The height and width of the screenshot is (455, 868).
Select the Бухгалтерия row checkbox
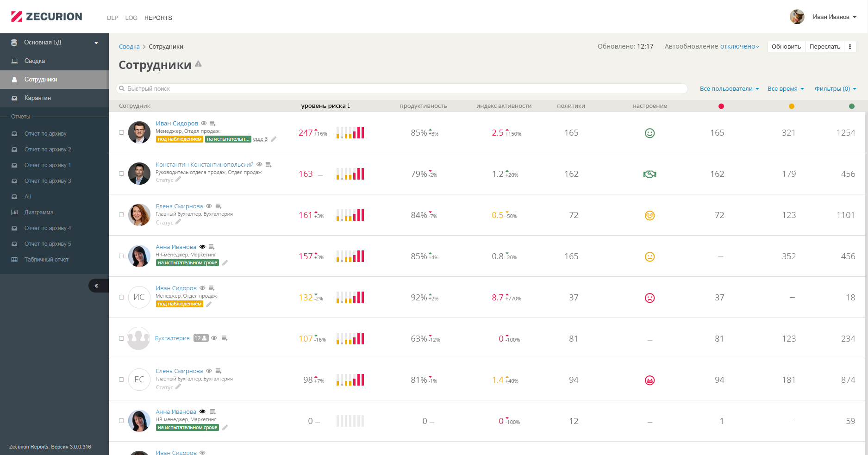(121, 338)
